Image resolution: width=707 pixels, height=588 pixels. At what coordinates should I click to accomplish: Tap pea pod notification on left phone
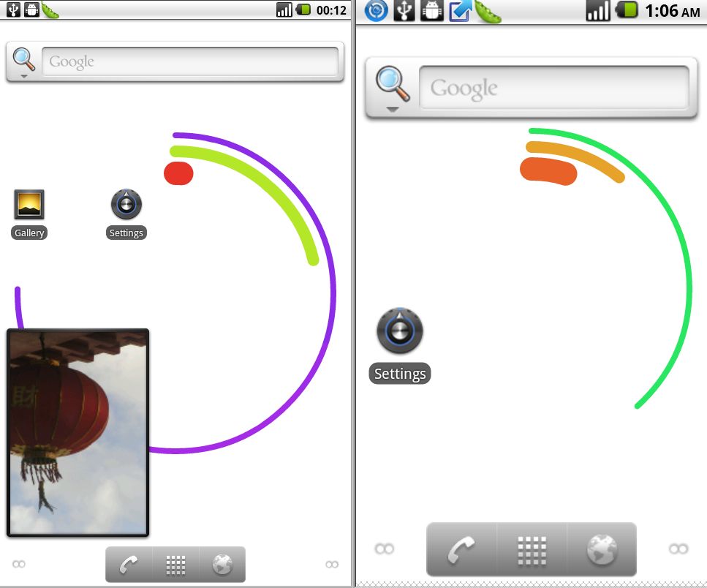[x=50, y=10]
